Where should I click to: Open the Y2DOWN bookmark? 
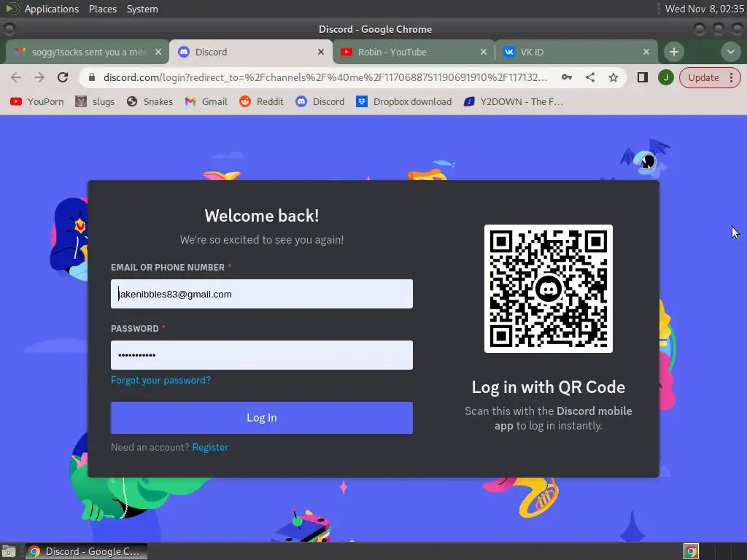tap(513, 101)
